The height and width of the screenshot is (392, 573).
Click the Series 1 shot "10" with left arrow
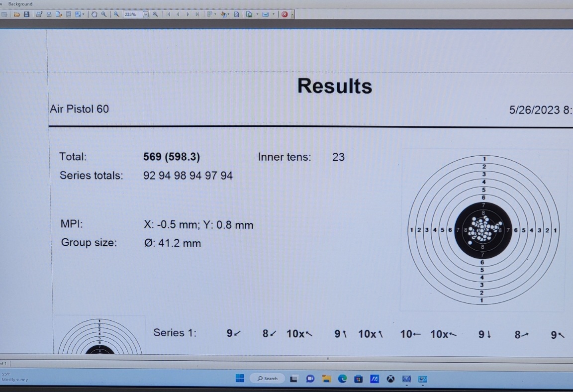pyautogui.click(x=410, y=334)
